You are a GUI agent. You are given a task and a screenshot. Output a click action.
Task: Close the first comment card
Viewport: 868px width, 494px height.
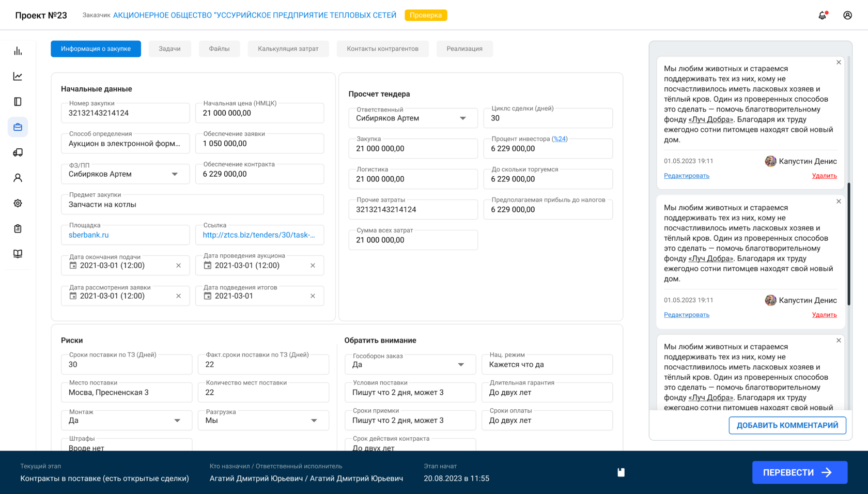coord(839,63)
